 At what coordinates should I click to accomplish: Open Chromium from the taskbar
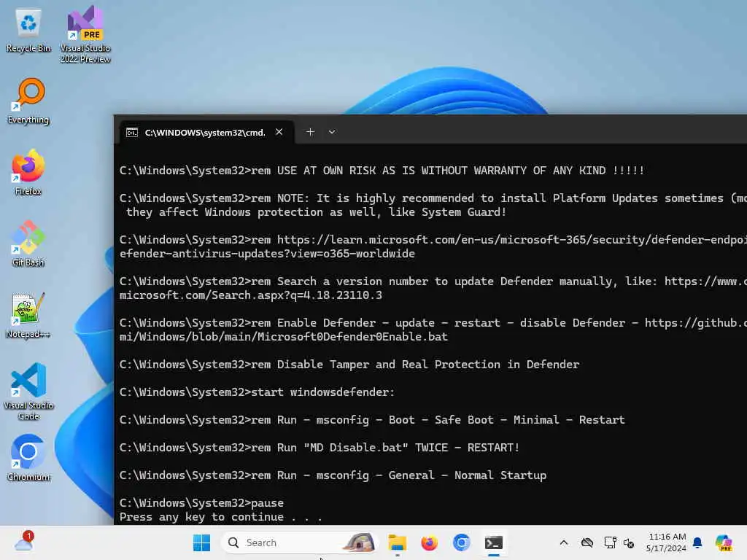point(461,542)
